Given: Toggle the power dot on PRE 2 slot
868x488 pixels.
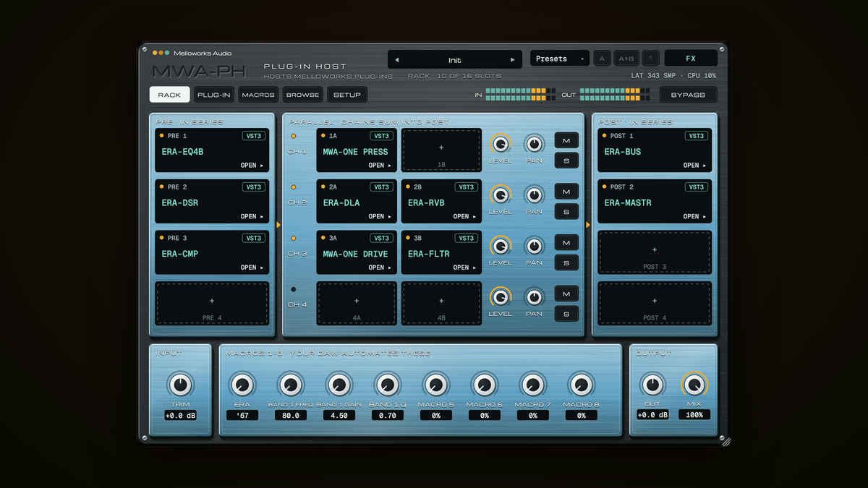Looking at the screenshot, I should click(162, 187).
